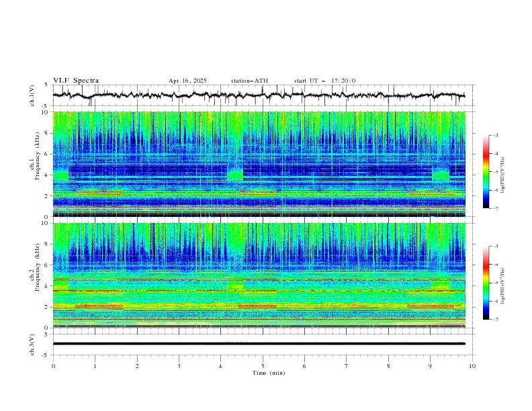
Task: Click the "-3" tick on ch.1 color bar
Action: tap(496, 135)
